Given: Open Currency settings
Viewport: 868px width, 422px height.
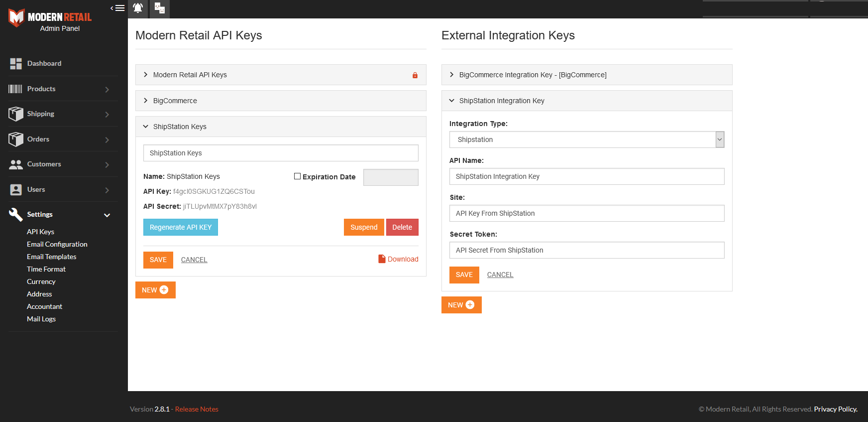Looking at the screenshot, I should click(x=41, y=281).
